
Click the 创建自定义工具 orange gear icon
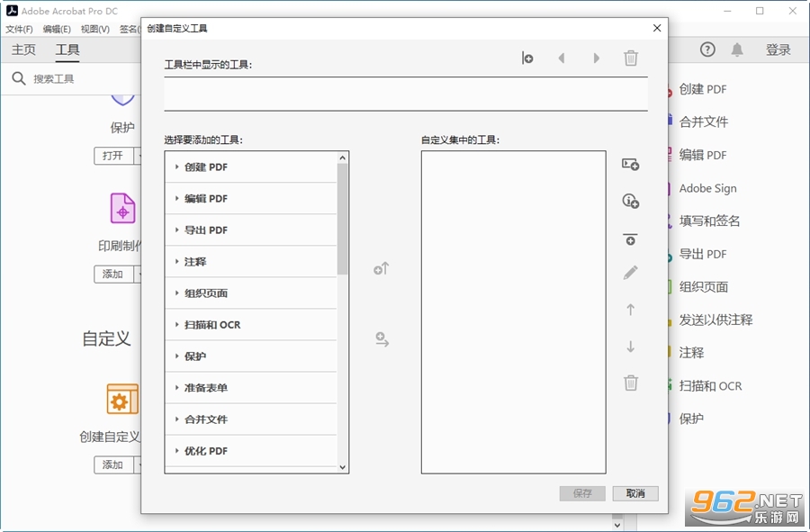(x=122, y=399)
